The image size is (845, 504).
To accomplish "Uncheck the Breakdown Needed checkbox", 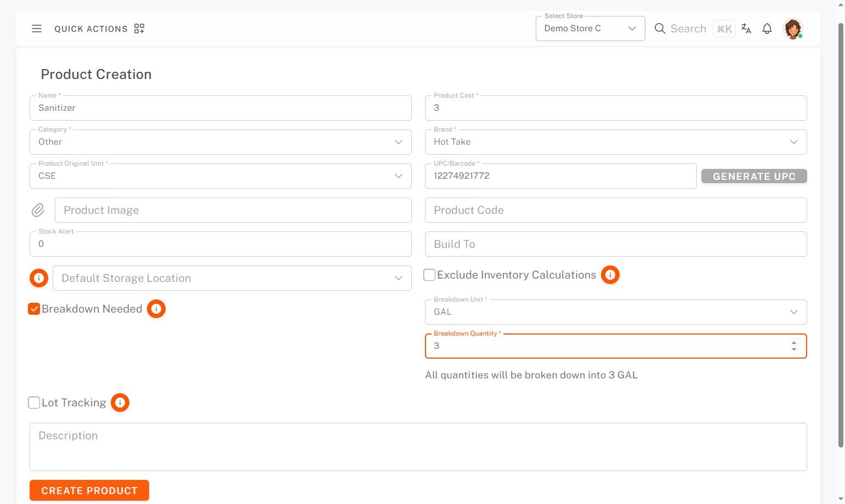I will pyautogui.click(x=34, y=309).
